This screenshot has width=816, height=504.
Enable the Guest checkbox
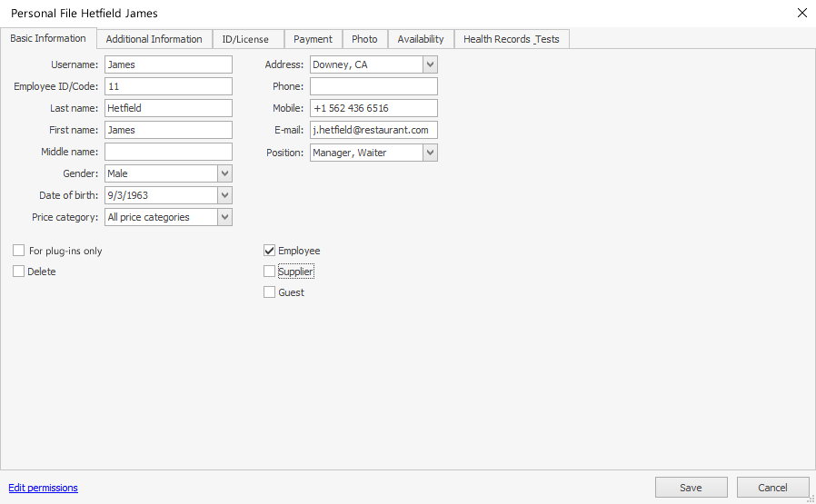(269, 292)
